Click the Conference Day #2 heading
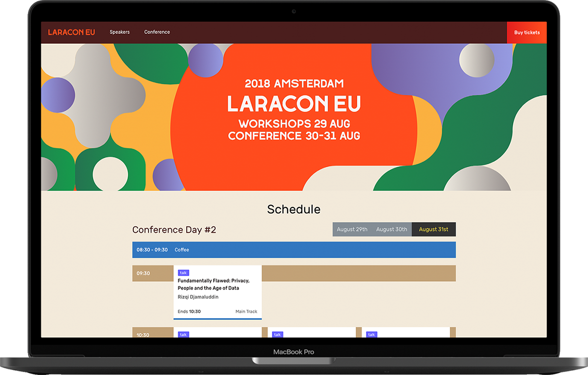 (174, 230)
